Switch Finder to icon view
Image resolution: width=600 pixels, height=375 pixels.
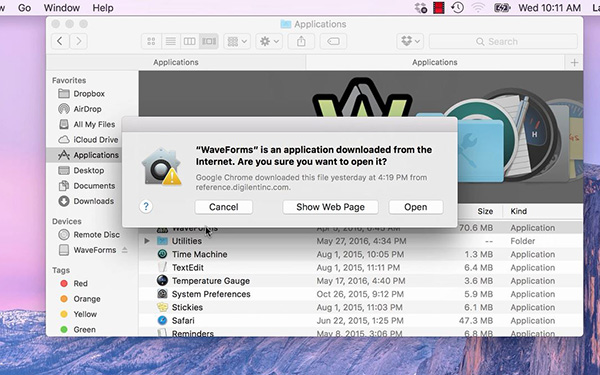click(151, 41)
